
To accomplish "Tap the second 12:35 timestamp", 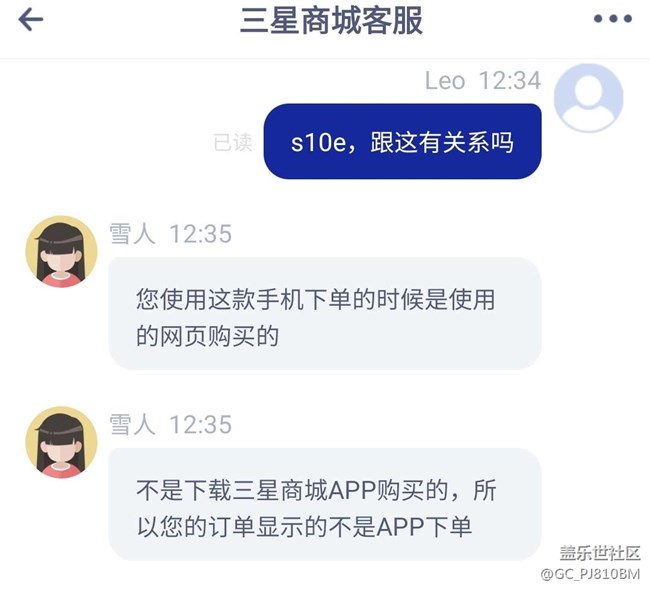I will (x=201, y=425).
